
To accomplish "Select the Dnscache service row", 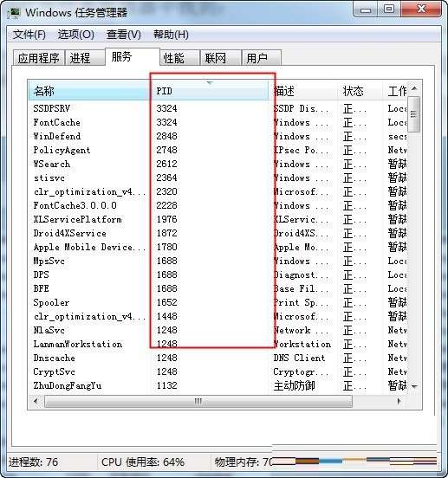I will click(218, 358).
